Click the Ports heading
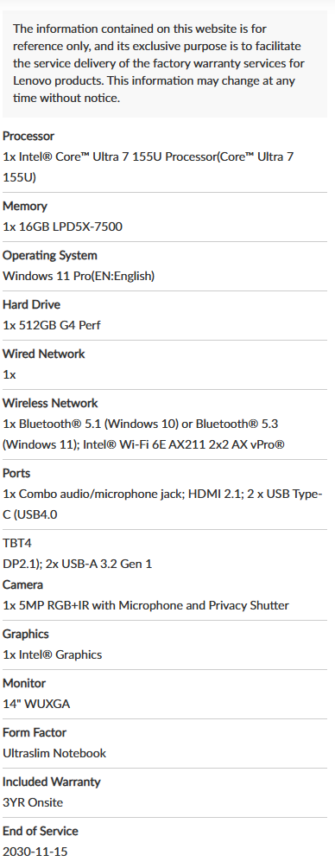 click(16, 474)
